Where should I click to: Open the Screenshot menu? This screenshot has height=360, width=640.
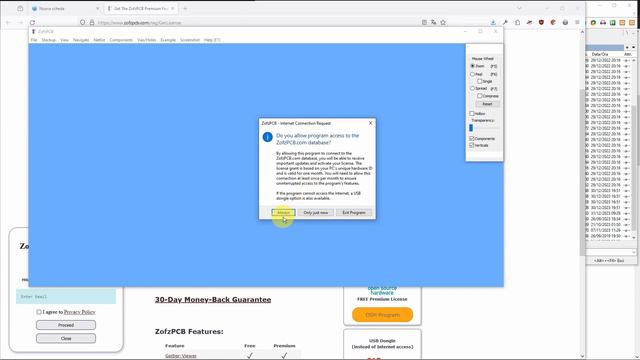tap(190, 40)
